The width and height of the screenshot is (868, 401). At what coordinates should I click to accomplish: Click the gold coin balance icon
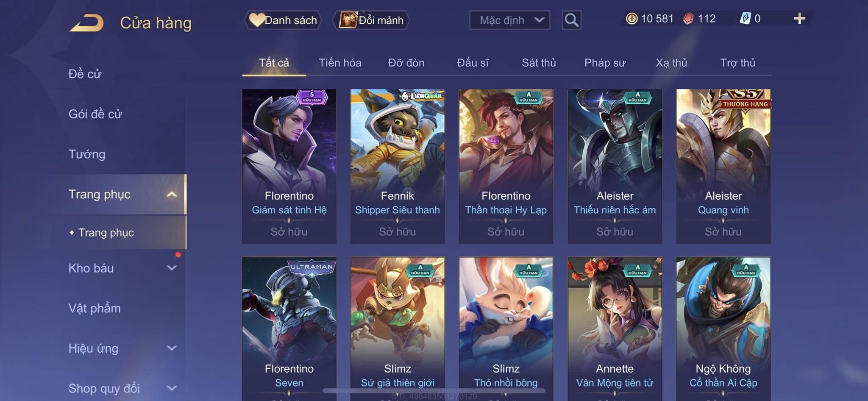pyautogui.click(x=632, y=19)
